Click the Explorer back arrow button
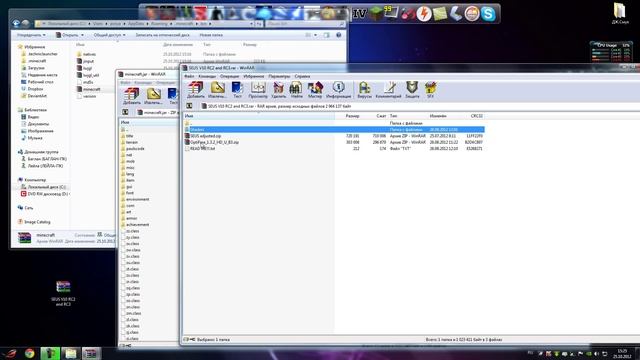Screen dimensions: 640x360 click(16, 24)
